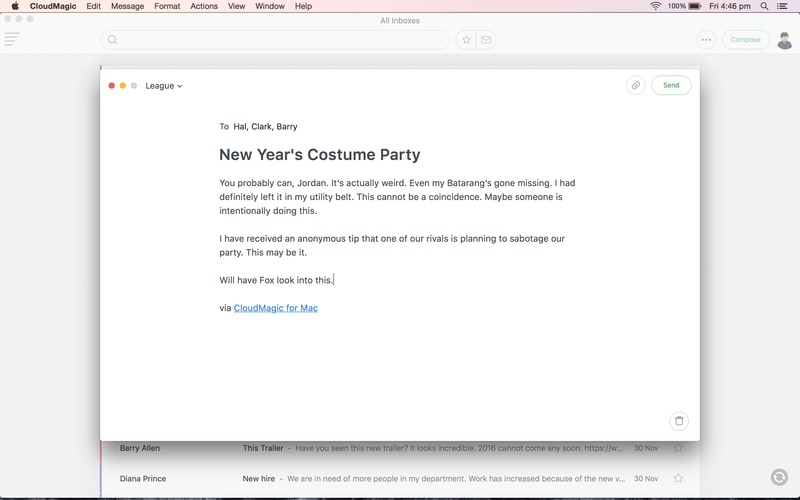Open the League account dropdown
The image size is (800, 500).
164,86
